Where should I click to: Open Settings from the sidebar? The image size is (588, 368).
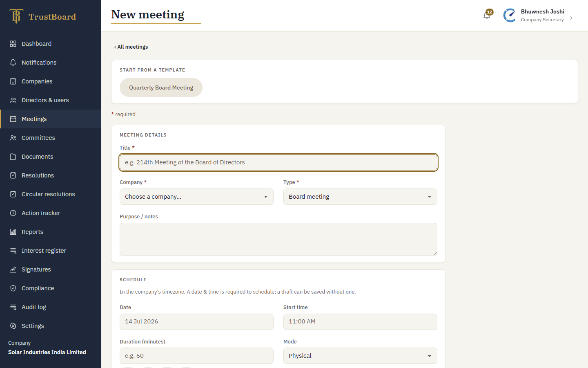coord(51,326)
